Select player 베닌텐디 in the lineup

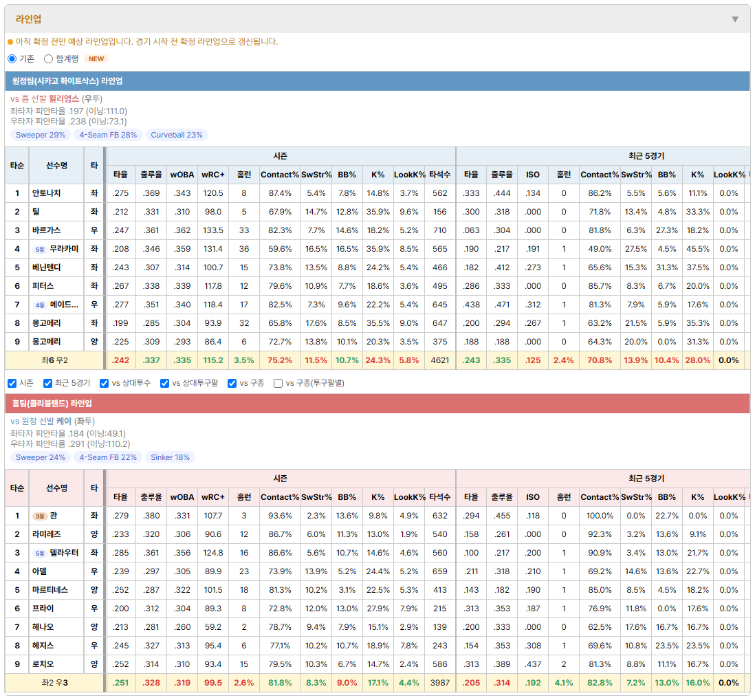coord(46,267)
